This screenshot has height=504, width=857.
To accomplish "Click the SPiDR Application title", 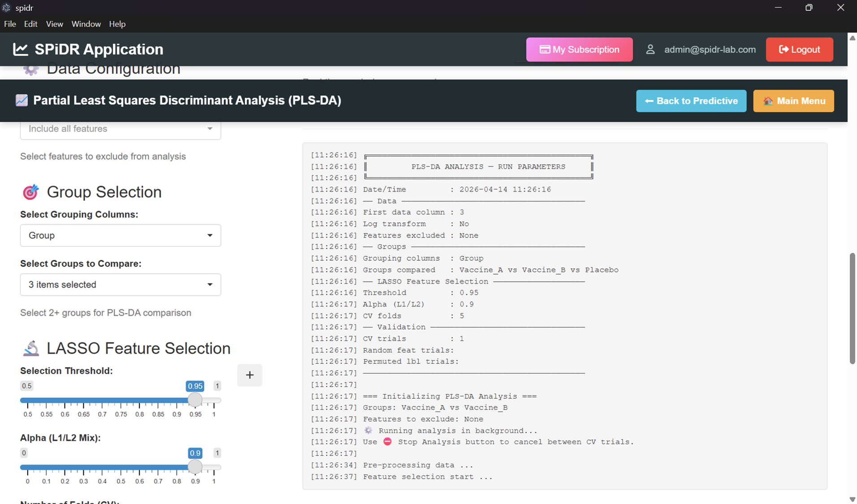I will pyautogui.click(x=99, y=49).
